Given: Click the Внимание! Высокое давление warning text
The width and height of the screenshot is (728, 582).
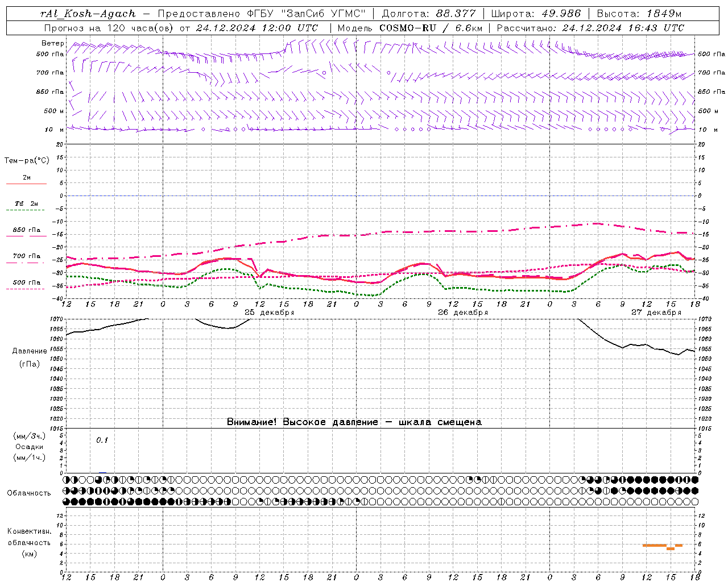Looking at the screenshot, I should point(354,422).
